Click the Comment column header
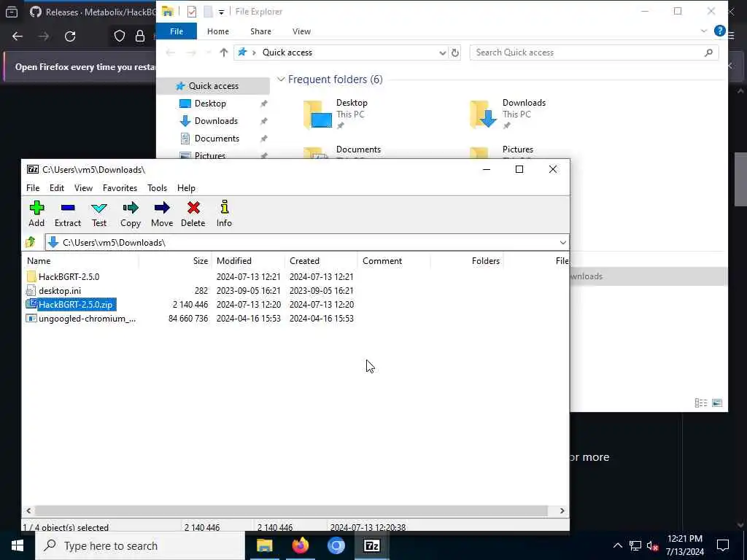The width and height of the screenshot is (747, 560). coord(394,261)
